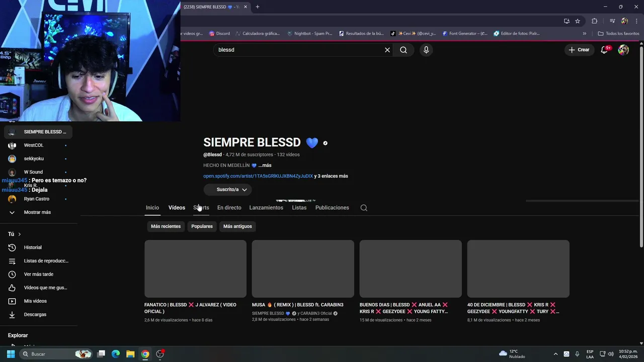Open the taskbar volume icon
The image size is (644, 362).
611,354
